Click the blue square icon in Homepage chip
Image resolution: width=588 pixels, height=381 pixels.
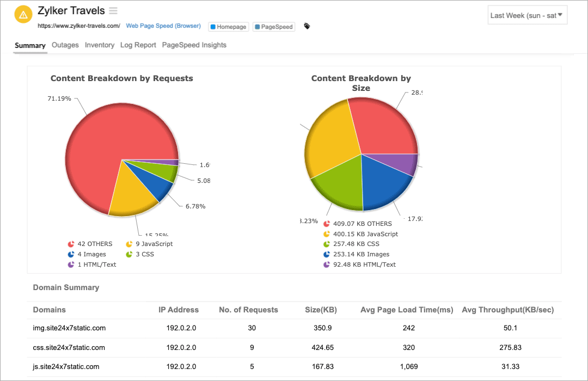coord(215,27)
